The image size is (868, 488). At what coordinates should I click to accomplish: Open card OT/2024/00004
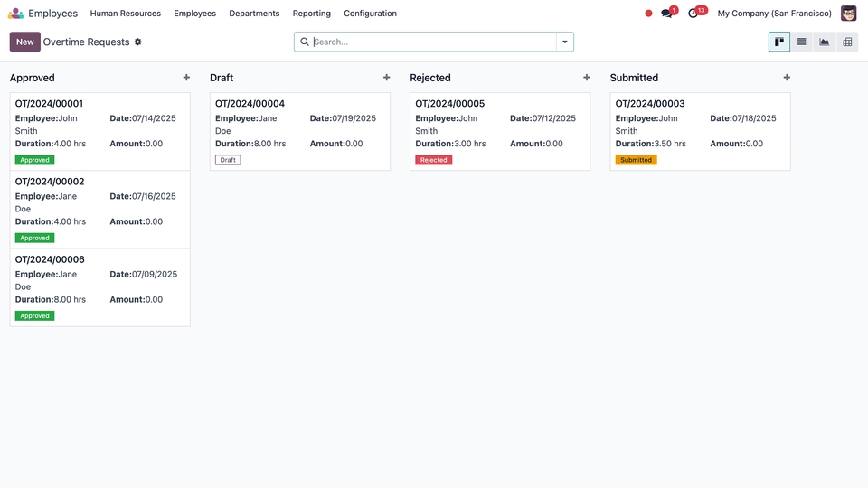(x=300, y=131)
